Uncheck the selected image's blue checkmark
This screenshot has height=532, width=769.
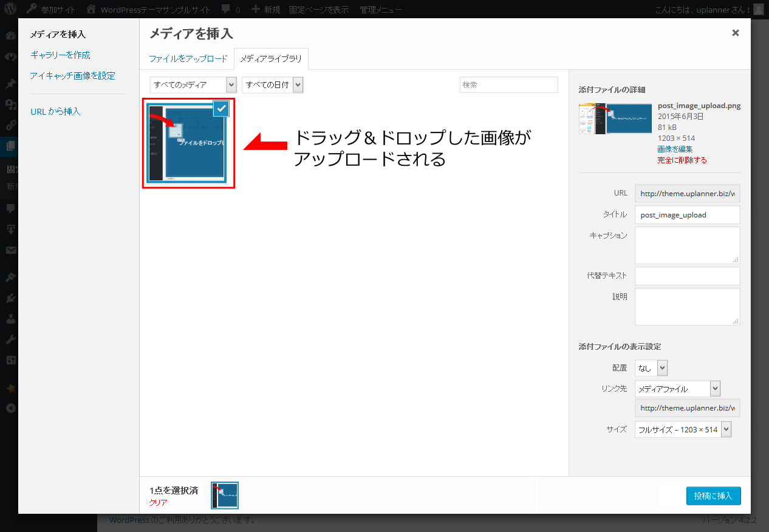(221, 109)
